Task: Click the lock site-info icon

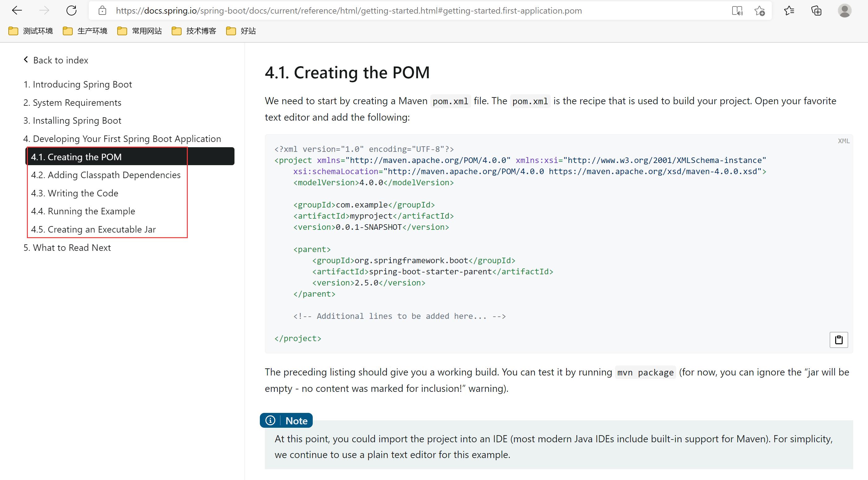Action: pos(102,11)
